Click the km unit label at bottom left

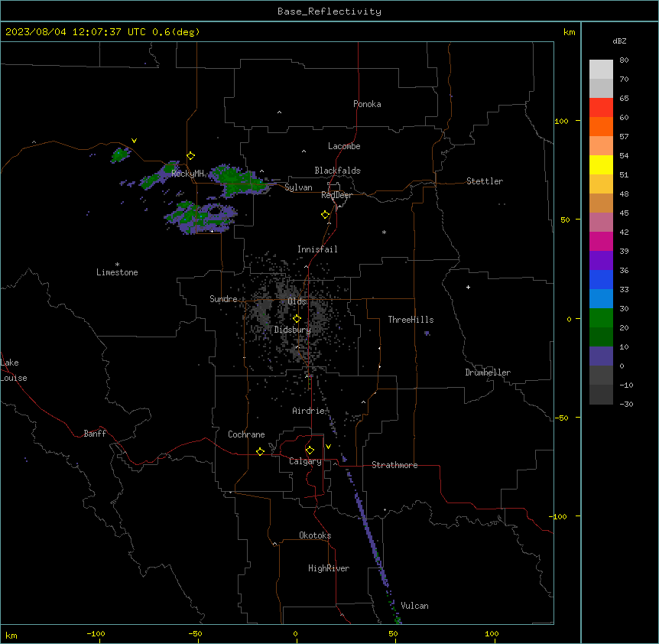point(11,636)
